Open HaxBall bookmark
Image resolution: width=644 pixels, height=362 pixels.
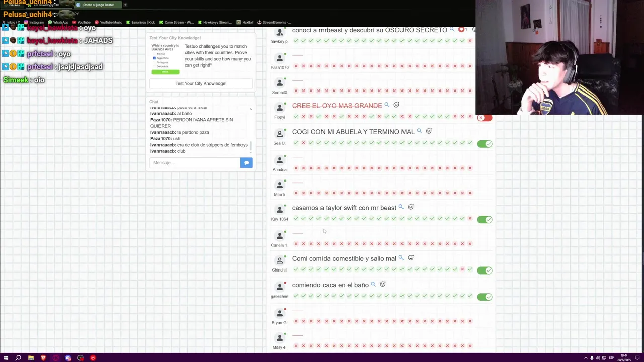click(x=245, y=22)
